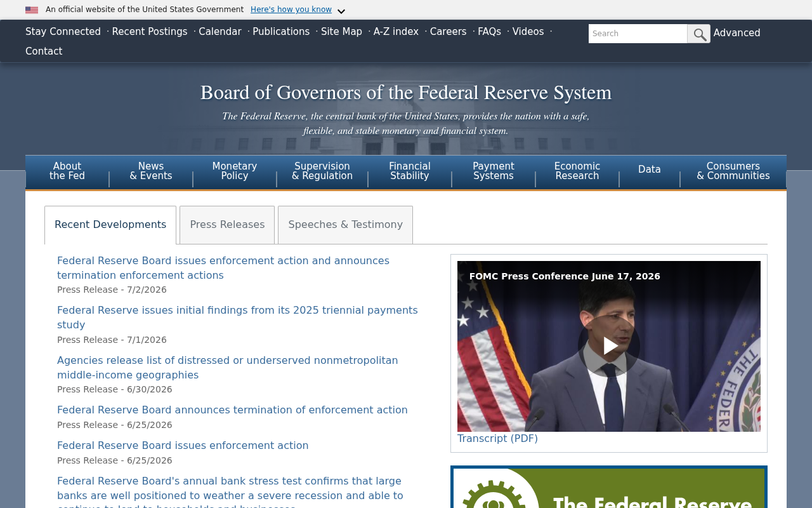Visit the Careers page
This screenshot has width=812, height=508.
448,32
